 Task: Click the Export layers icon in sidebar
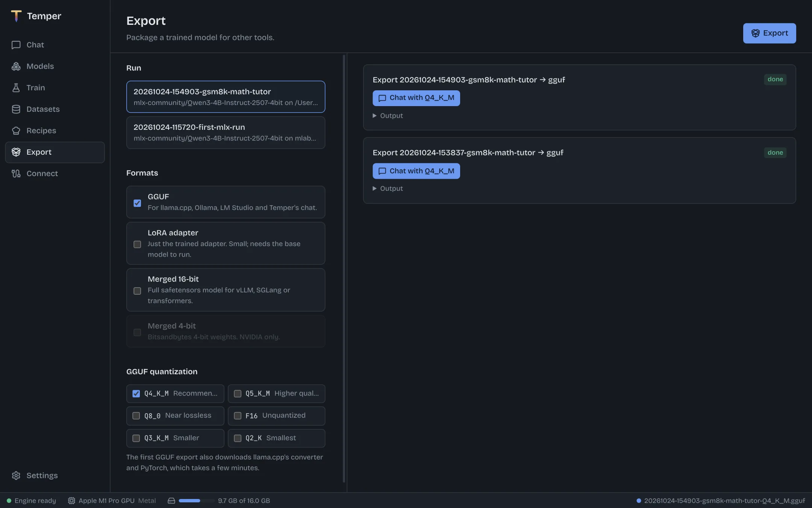click(x=16, y=152)
